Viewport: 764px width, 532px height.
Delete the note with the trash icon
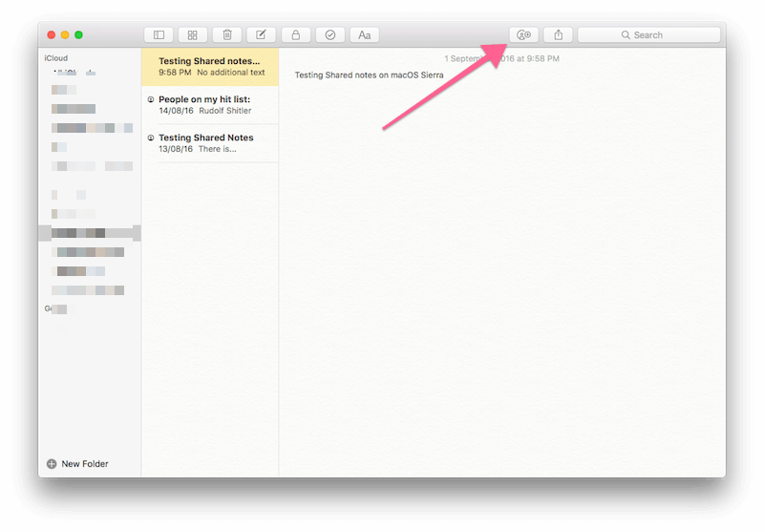[x=226, y=35]
